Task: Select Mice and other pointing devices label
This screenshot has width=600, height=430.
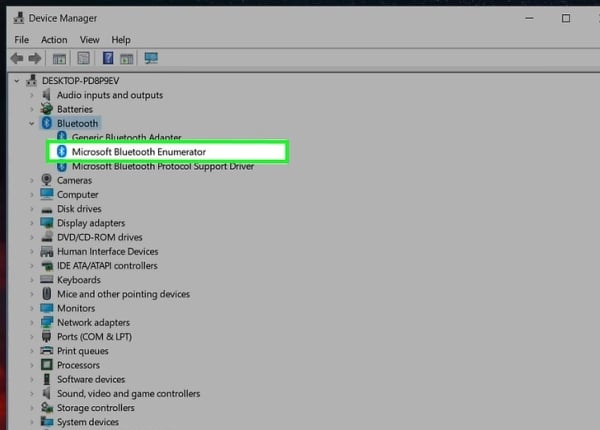Action: (x=124, y=294)
